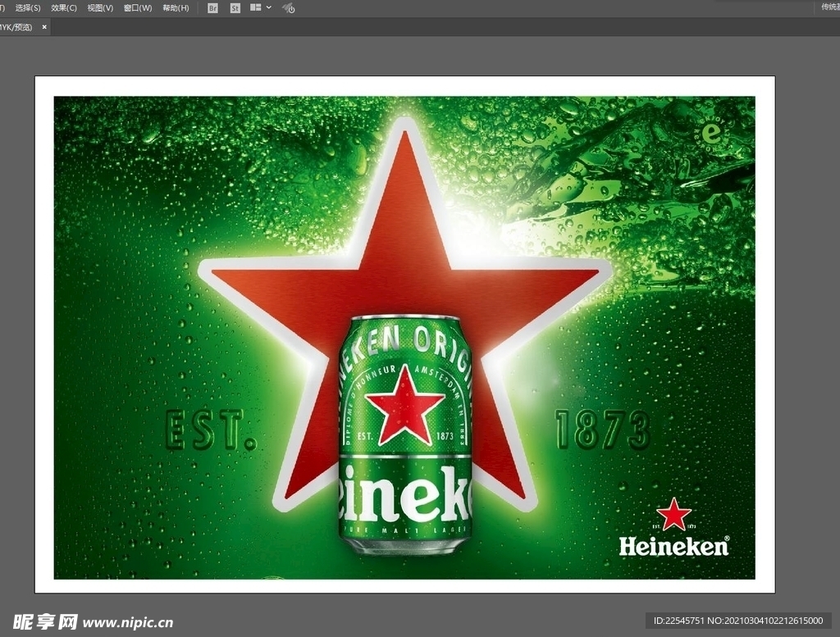Open the 窗口(W) menu
This screenshot has width=840, height=637.
[138, 8]
